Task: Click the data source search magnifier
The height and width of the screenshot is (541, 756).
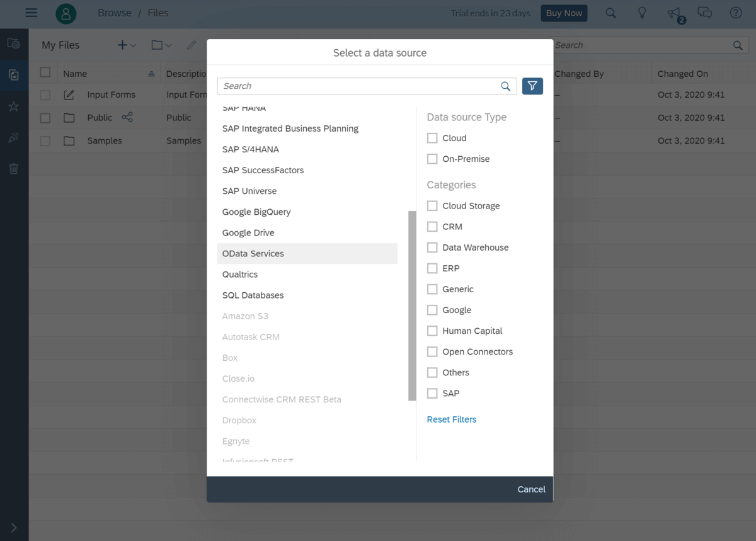Action: pos(505,86)
